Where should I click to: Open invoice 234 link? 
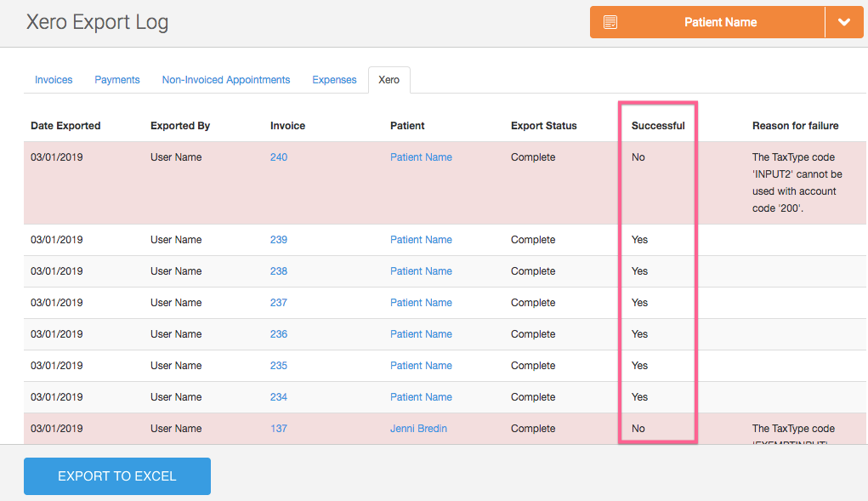click(279, 397)
